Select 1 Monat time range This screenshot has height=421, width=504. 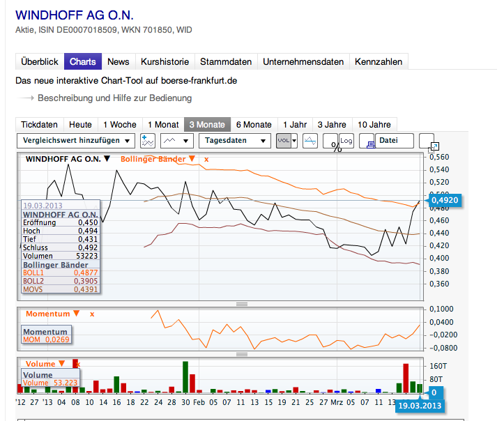click(163, 124)
